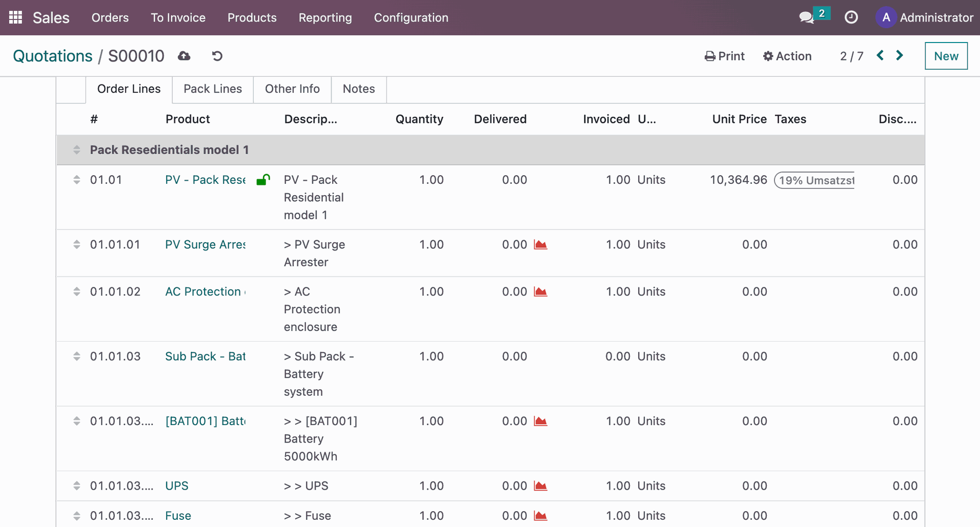
Task: Click the Product column header
Action: coord(188,119)
